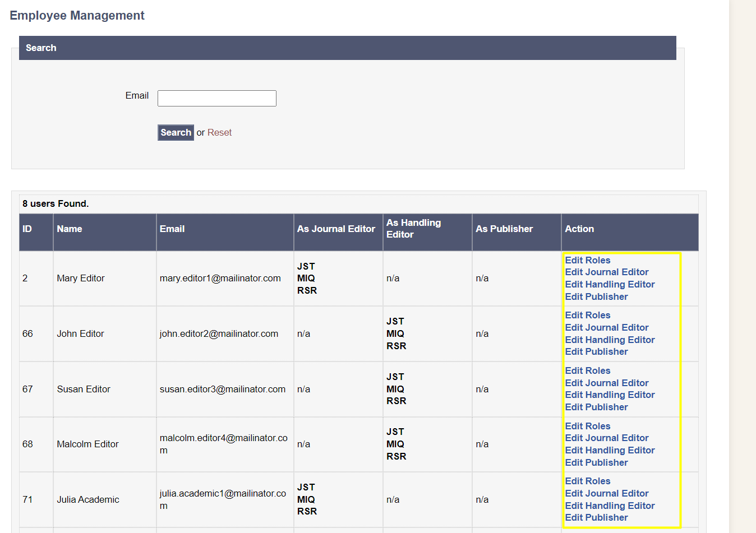The width and height of the screenshot is (756, 533).
Task: Select Edit Handling Editor for Malcolm Editor
Action: click(x=610, y=451)
